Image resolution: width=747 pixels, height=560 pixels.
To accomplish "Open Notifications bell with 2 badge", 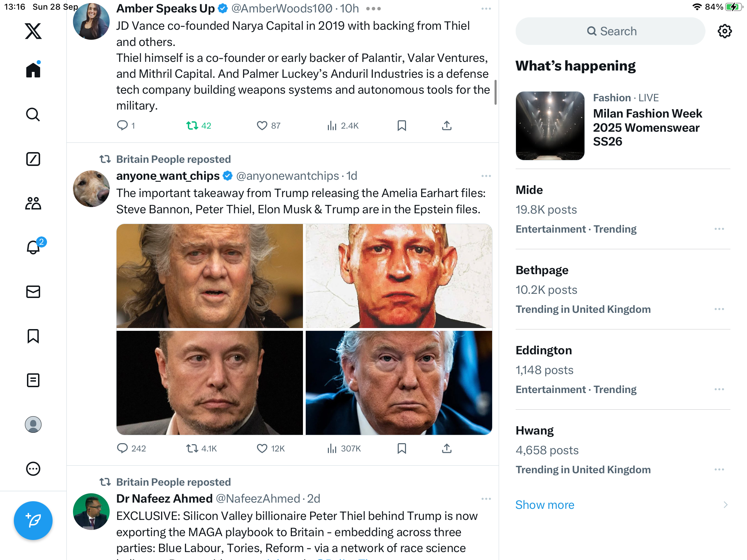I will pyautogui.click(x=34, y=247).
